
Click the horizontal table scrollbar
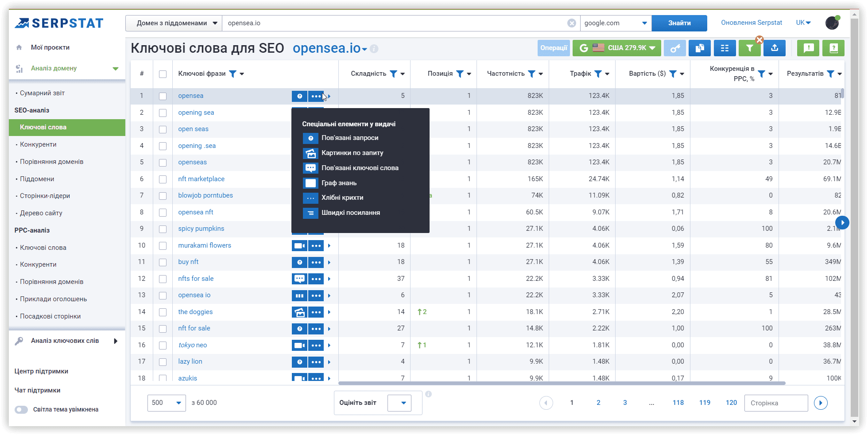(x=562, y=383)
